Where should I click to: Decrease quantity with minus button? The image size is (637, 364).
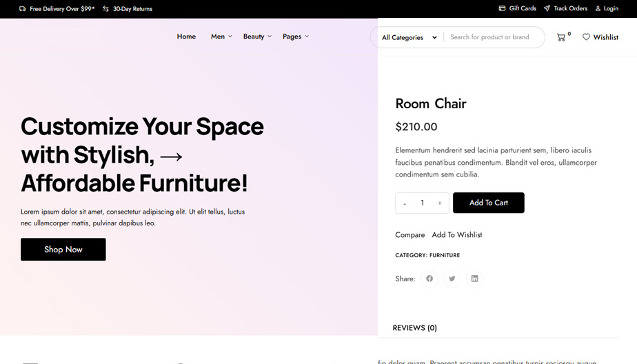pyautogui.click(x=405, y=203)
